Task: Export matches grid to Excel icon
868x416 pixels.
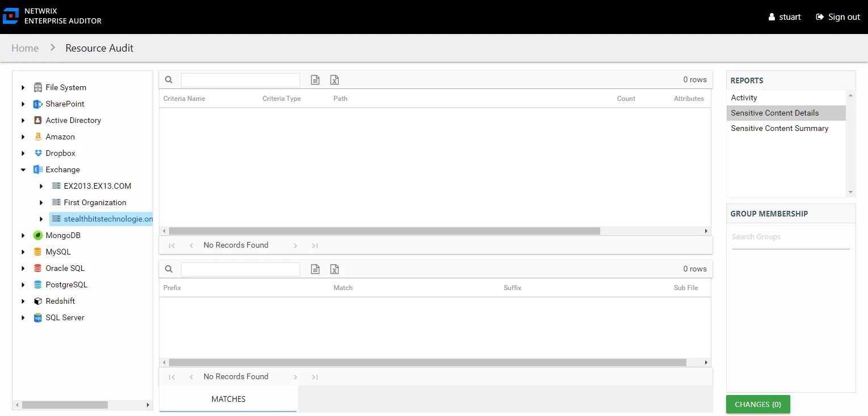Action: pos(335,269)
